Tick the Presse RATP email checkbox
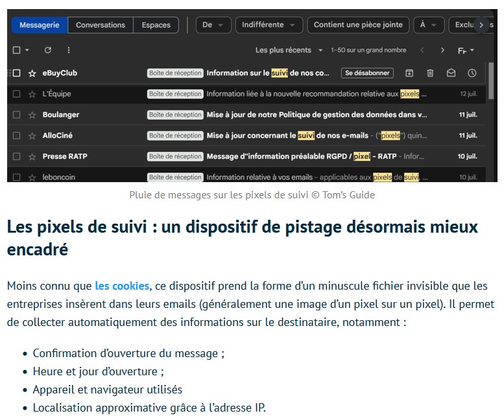Viewport: 504px width, 420px height. click(16, 156)
